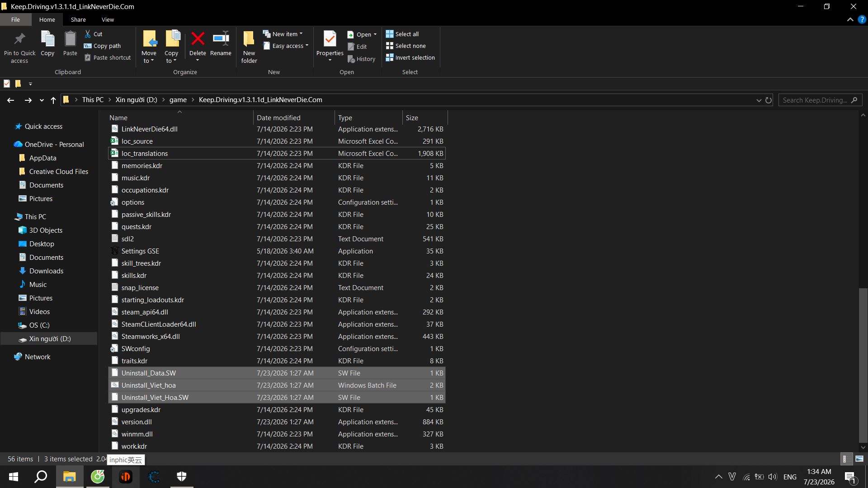
Task: Sort files by Type column
Action: tap(368, 117)
